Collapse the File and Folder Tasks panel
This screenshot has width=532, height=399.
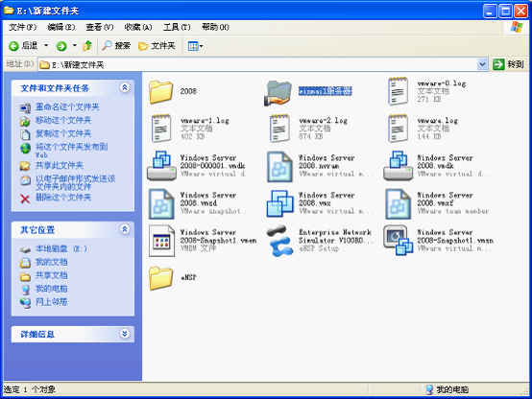click(125, 88)
